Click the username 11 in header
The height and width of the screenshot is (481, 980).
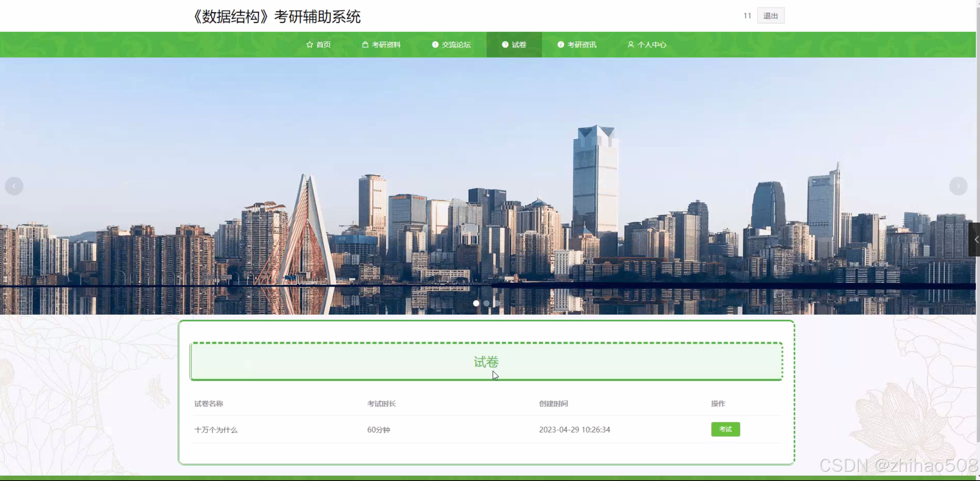click(747, 16)
